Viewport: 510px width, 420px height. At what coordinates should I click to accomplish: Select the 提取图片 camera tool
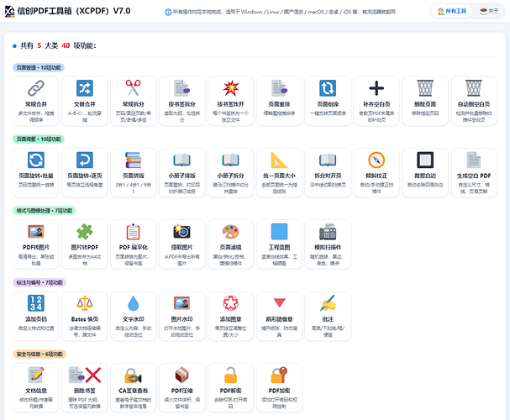[x=181, y=244]
